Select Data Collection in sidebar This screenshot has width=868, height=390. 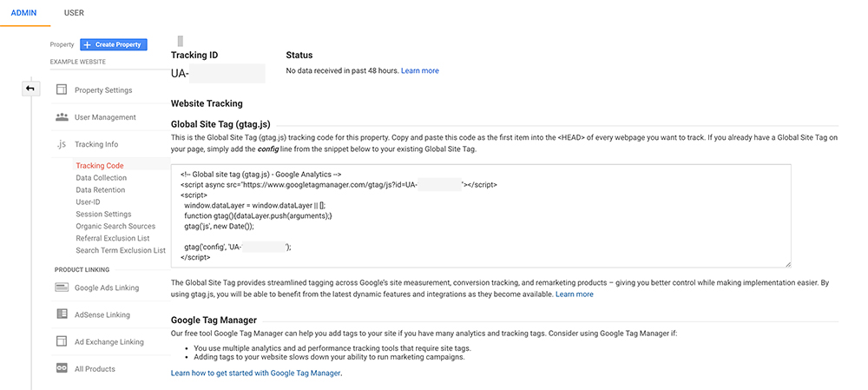[102, 178]
